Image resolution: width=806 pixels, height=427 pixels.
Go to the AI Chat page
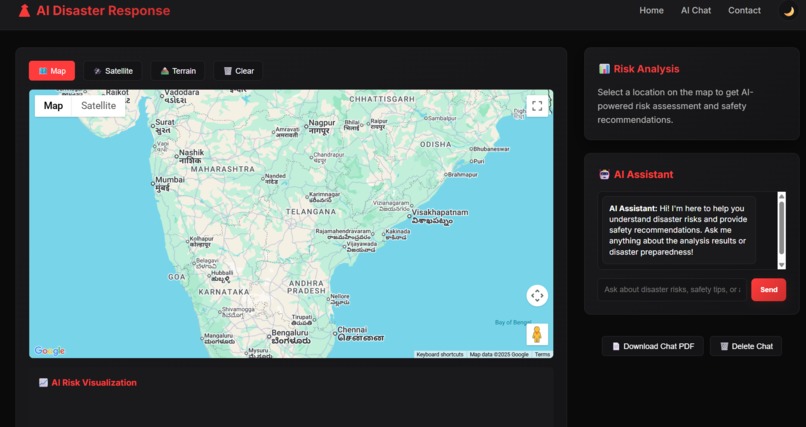pos(696,10)
